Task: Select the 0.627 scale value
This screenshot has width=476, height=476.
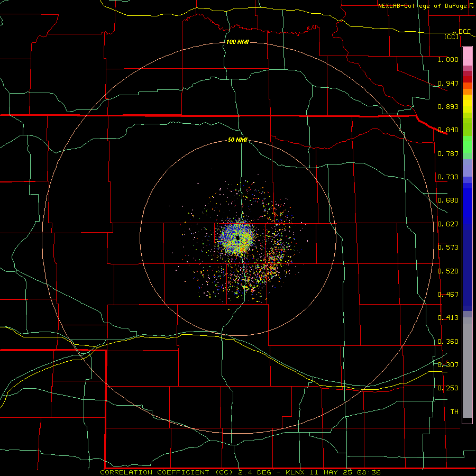Action: (448, 224)
